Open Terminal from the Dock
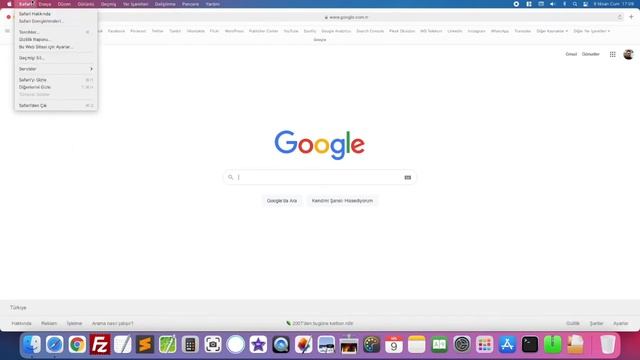Screen dimensions: 640x360 pyautogui.click(x=530, y=344)
